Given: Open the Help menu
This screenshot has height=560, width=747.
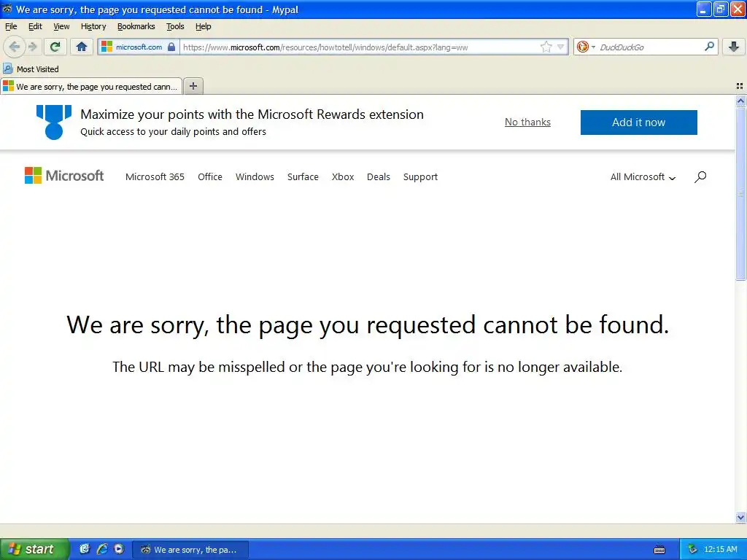Looking at the screenshot, I should 204,26.
